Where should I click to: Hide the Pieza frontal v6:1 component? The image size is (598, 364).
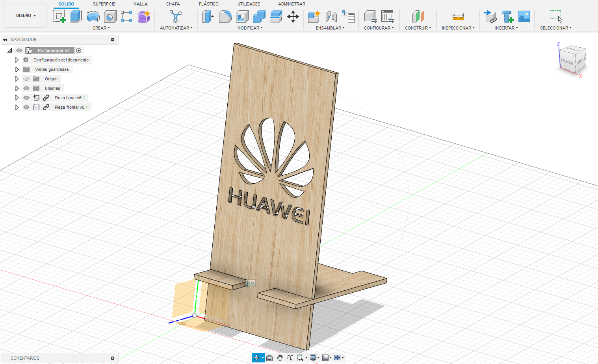tap(26, 107)
